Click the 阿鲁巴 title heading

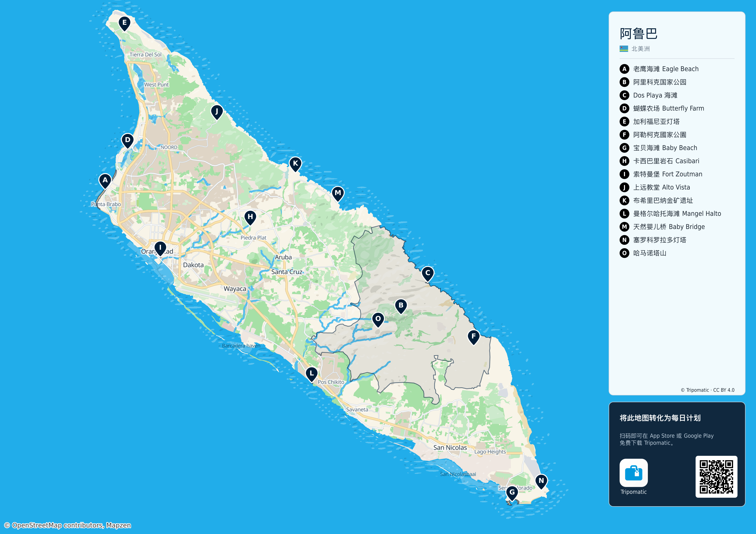(638, 34)
